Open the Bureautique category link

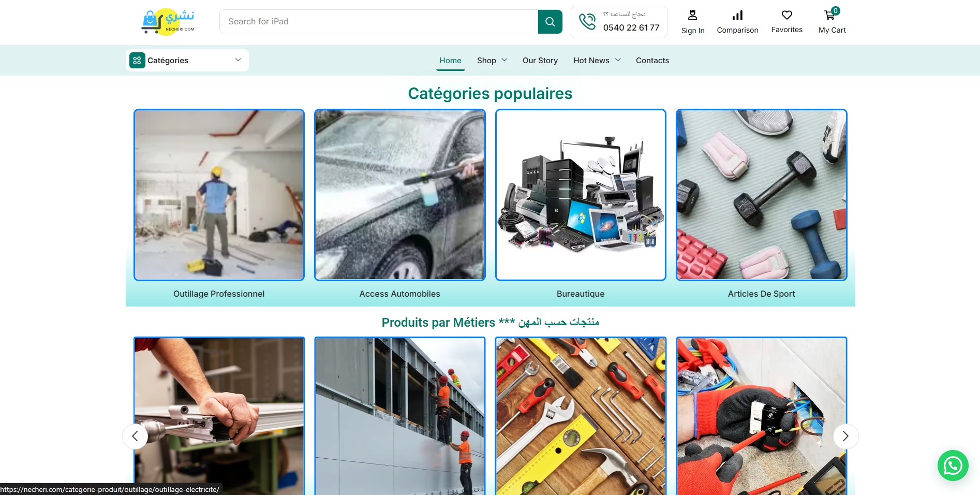pyautogui.click(x=580, y=294)
